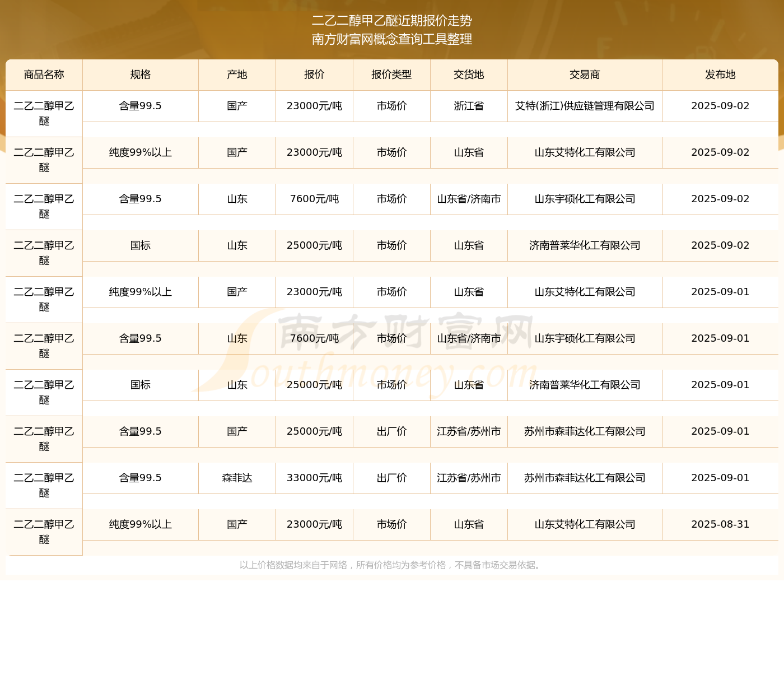Image resolution: width=784 pixels, height=675 pixels.
Task: Select the 发布地 column header
Action: click(x=720, y=75)
